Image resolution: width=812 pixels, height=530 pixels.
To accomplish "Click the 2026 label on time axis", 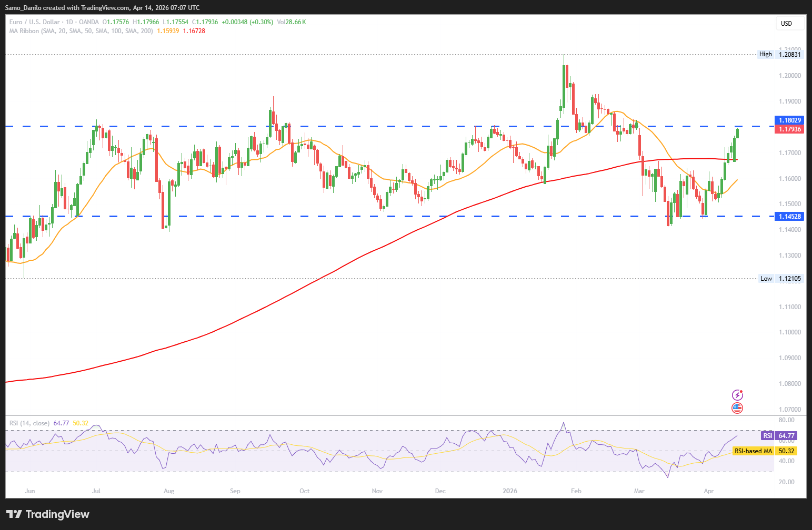I will point(509,491).
